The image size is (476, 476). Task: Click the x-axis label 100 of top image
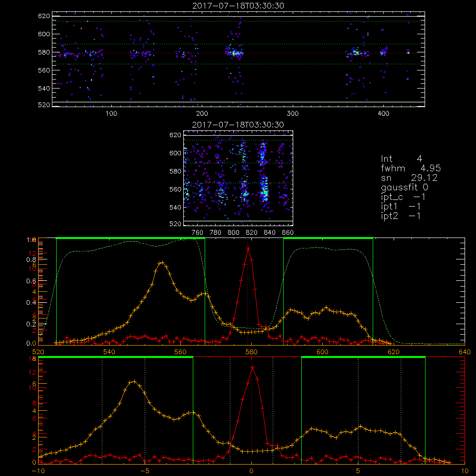point(111,114)
